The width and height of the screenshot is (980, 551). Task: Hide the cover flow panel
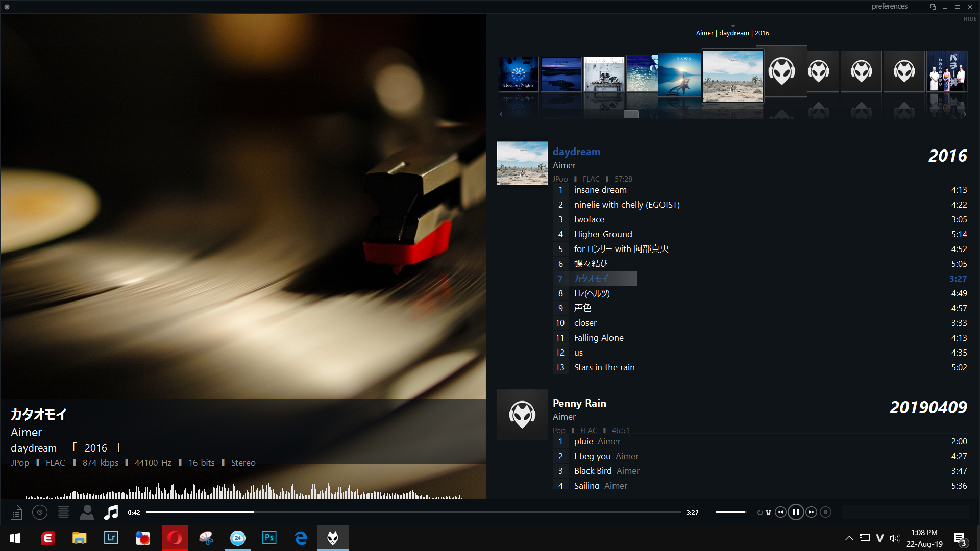click(x=969, y=19)
